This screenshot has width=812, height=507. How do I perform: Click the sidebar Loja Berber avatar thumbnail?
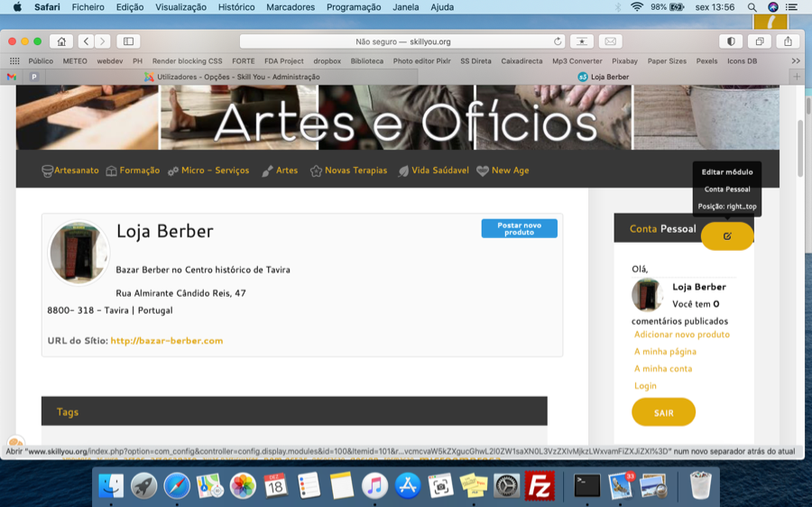point(647,295)
